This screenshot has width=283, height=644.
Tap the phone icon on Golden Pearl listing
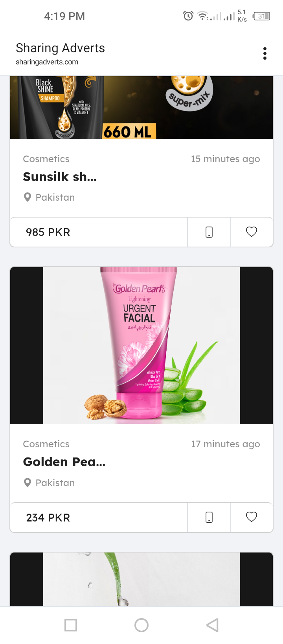coord(209,517)
